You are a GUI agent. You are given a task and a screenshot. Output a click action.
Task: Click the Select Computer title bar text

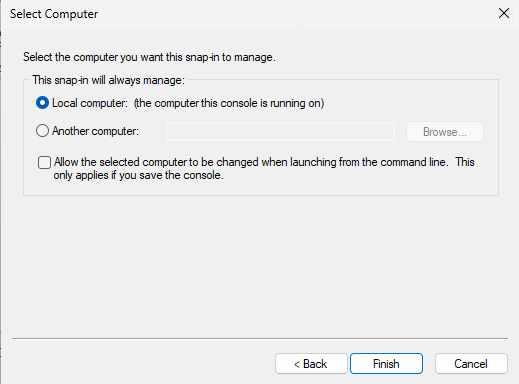(54, 14)
